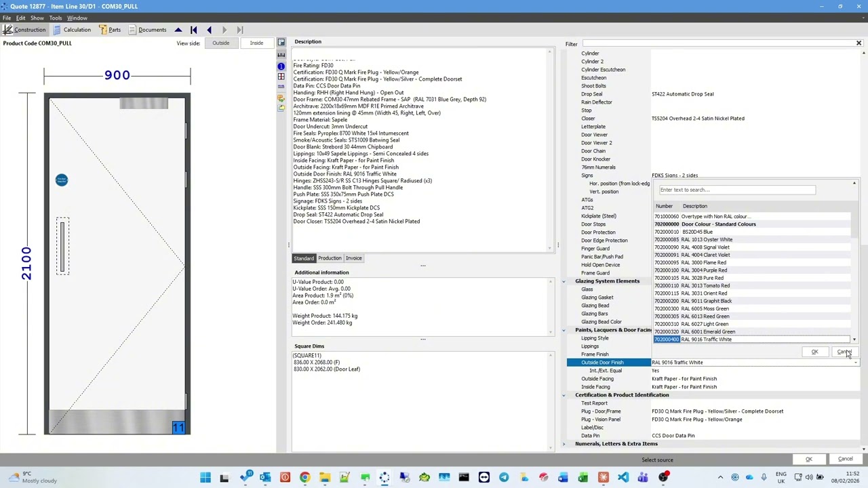Image resolution: width=868 pixels, height=488 pixels.
Task: Go to the next item line
Action: (224, 30)
